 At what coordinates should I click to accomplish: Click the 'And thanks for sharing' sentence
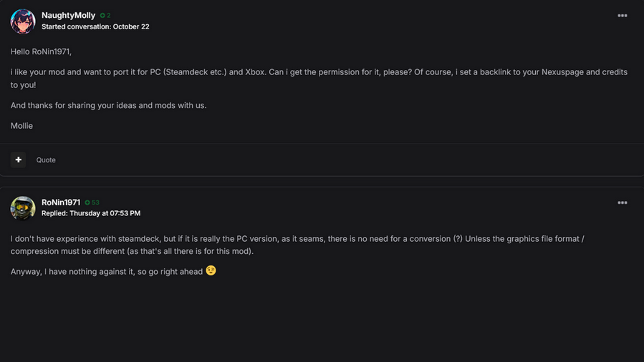(x=108, y=105)
